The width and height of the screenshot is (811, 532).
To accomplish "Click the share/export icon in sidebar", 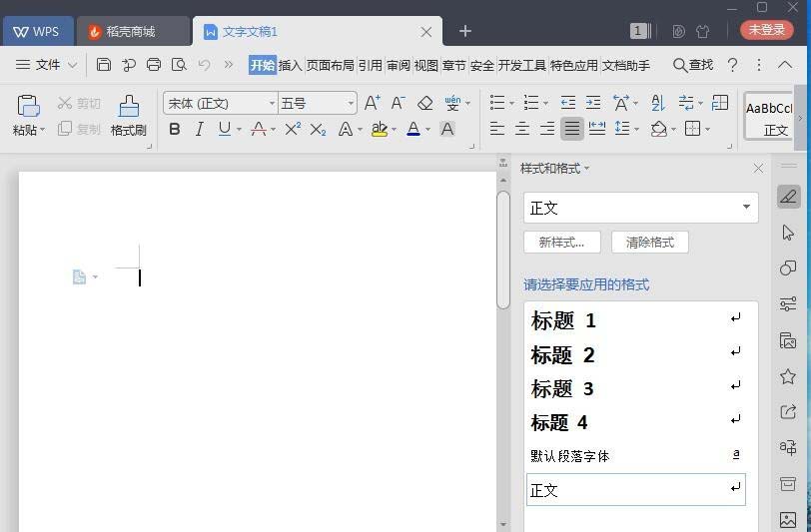I will pos(788,412).
